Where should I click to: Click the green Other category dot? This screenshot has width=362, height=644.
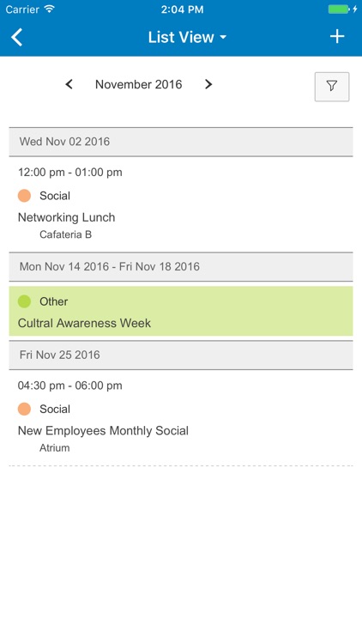point(24,301)
